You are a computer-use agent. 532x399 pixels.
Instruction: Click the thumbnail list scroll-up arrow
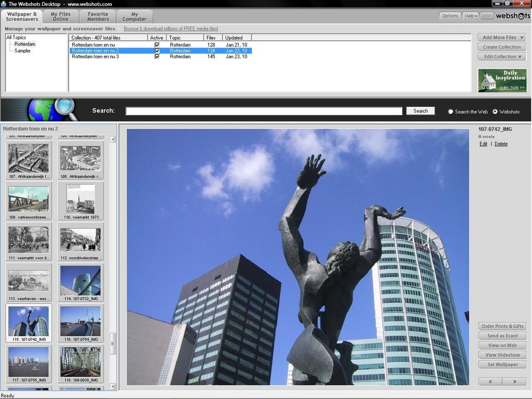tap(113, 139)
